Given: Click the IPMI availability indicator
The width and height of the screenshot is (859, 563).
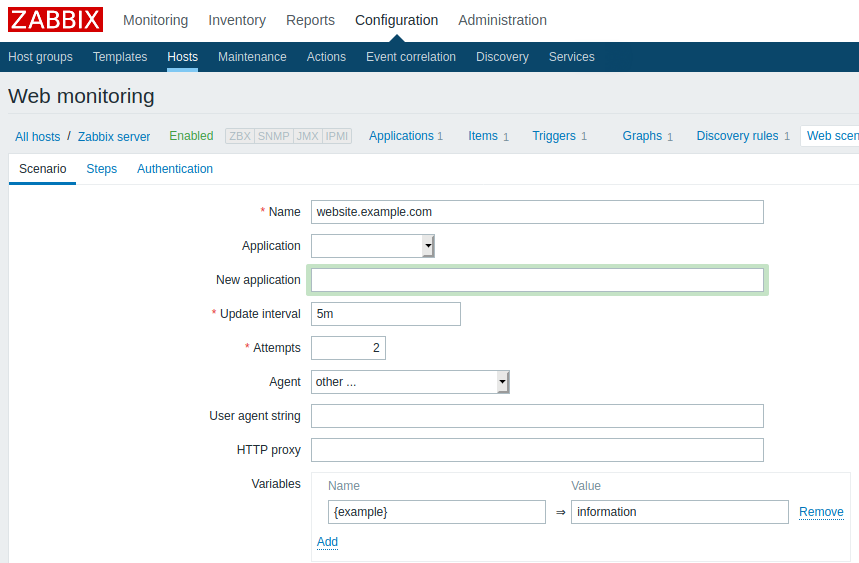Looking at the screenshot, I should [x=336, y=136].
